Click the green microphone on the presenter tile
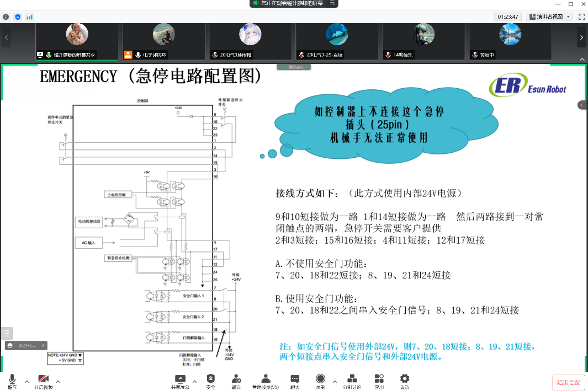Viewport: 588px width, 391px height. [x=49, y=55]
